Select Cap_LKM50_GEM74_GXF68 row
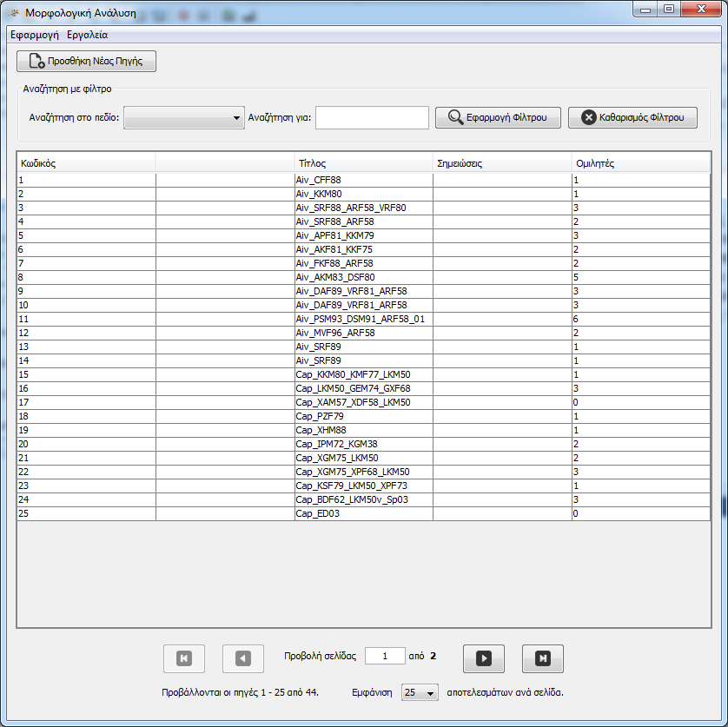Screen dimensions: 728x727 pos(363,388)
